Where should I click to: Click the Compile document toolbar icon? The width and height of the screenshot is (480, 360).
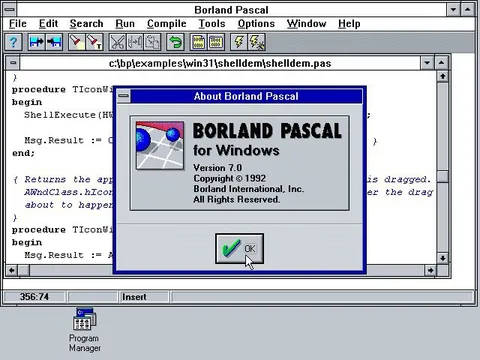tap(198, 42)
